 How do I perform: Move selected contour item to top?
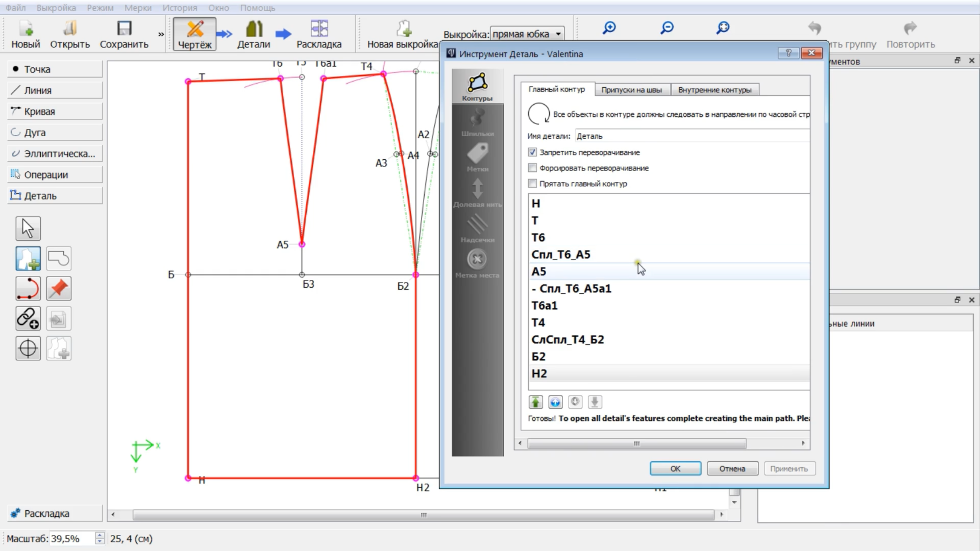[x=535, y=402]
